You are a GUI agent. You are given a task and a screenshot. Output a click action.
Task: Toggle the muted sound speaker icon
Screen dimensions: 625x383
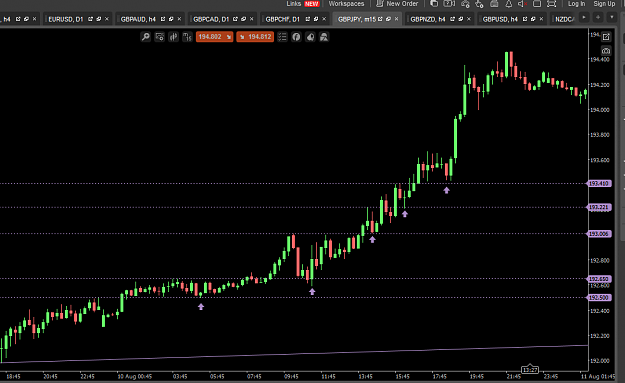[x=523, y=4]
